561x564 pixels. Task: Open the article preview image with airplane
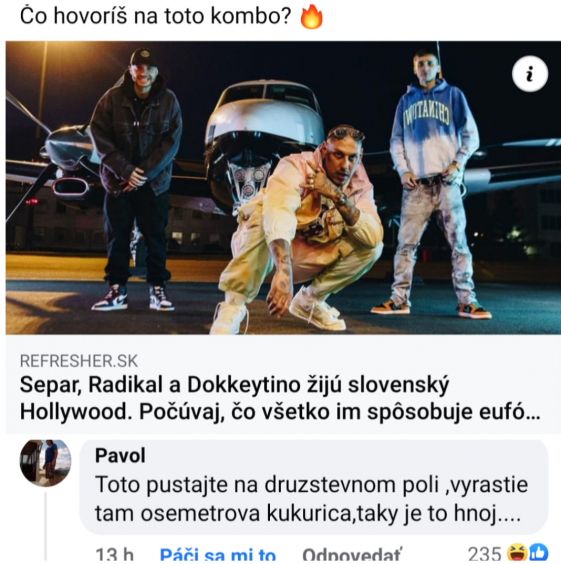[x=283, y=188]
